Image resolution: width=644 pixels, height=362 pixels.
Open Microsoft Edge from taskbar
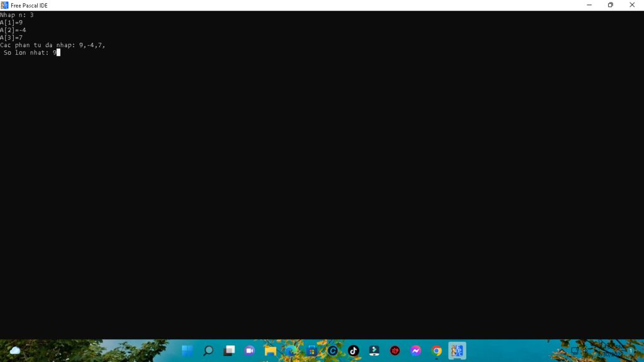(291, 351)
